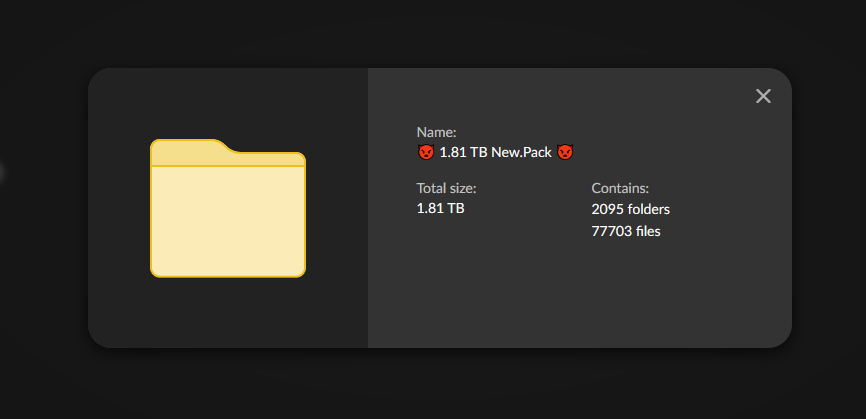Click the dark backdrop above the dialog
This screenshot has height=419, width=866.
coord(433,33)
